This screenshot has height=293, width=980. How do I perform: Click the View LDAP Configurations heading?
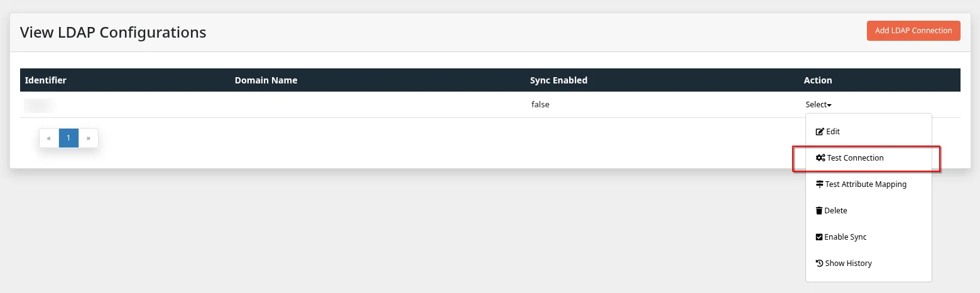coord(113,32)
